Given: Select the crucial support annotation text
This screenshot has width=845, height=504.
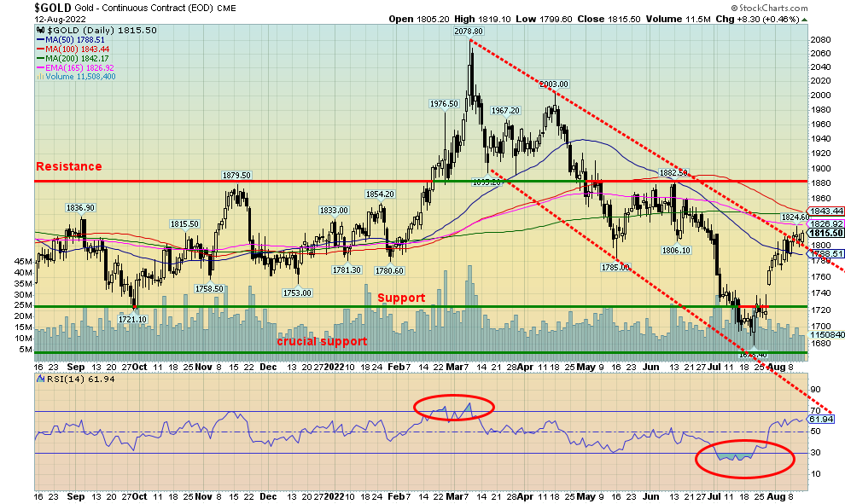Looking at the screenshot, I should click(x=322, y=341).
